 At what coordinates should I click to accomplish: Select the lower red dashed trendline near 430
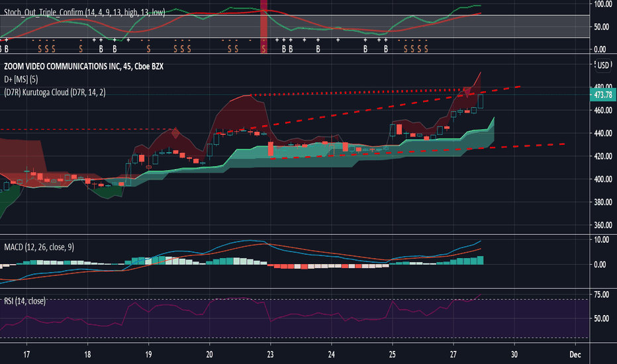(417, 151)
